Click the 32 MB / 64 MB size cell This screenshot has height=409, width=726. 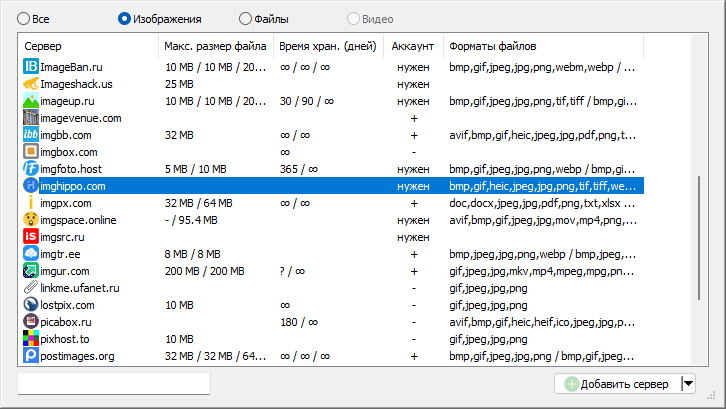(x=199, y=203)
